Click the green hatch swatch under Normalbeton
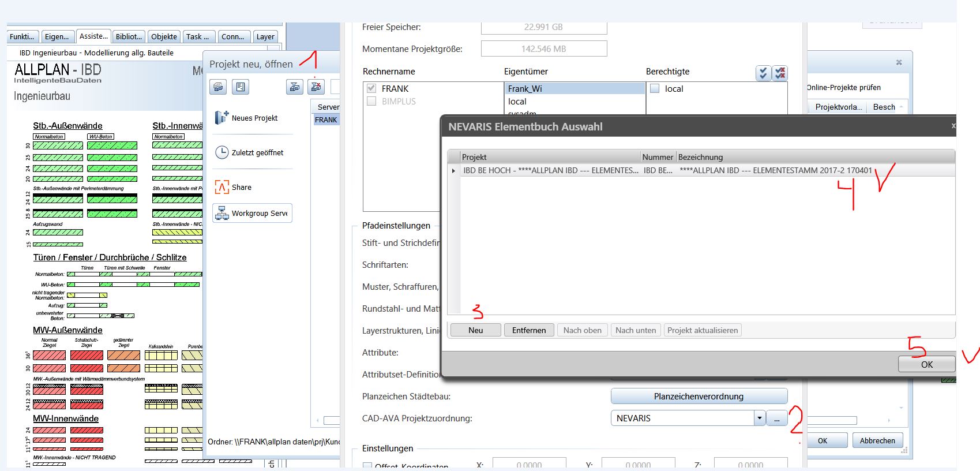The width and height of the screenshot is (980, 471). click(58, 145)
